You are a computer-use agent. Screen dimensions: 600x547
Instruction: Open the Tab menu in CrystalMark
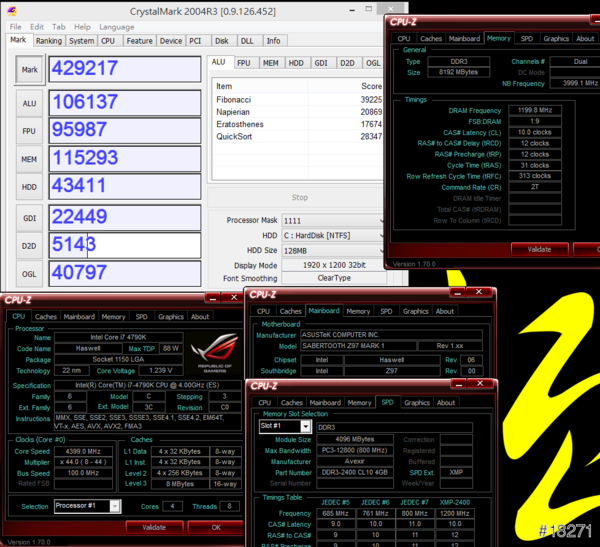tap(59, 27)
